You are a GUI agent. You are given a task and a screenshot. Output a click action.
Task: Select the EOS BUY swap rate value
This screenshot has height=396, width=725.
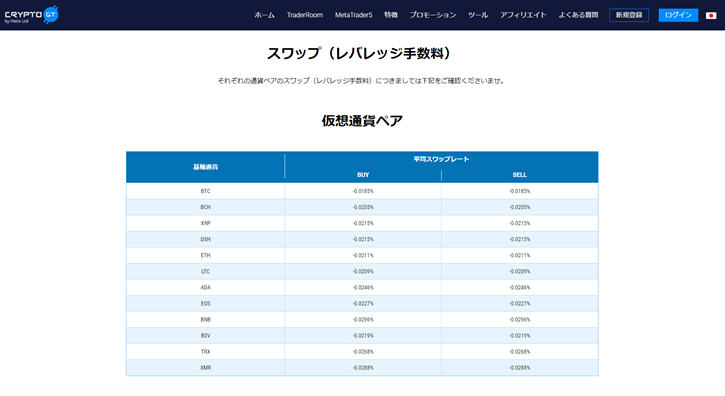tap(363, 303)
